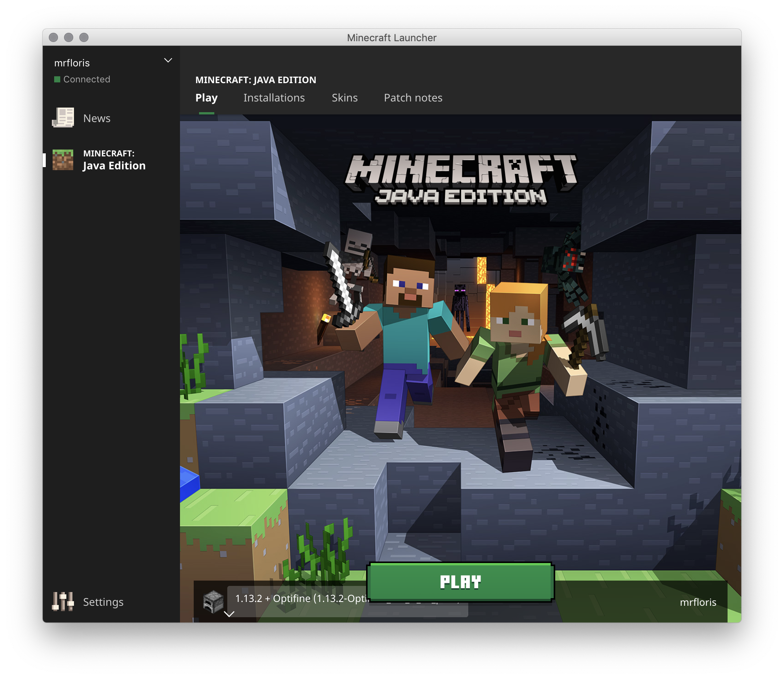Open the Skins tab
This screenshot has height=679, width=784.
(344, 98)
